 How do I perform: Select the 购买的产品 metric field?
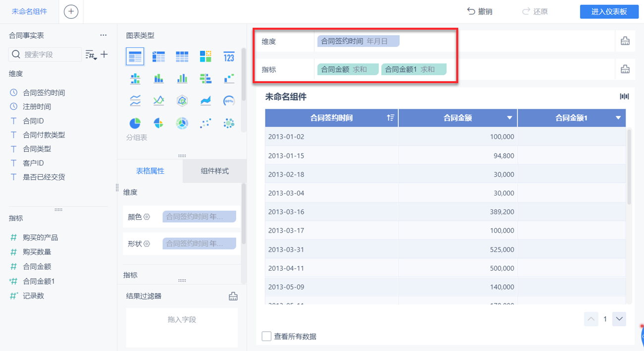coord(40,238)
